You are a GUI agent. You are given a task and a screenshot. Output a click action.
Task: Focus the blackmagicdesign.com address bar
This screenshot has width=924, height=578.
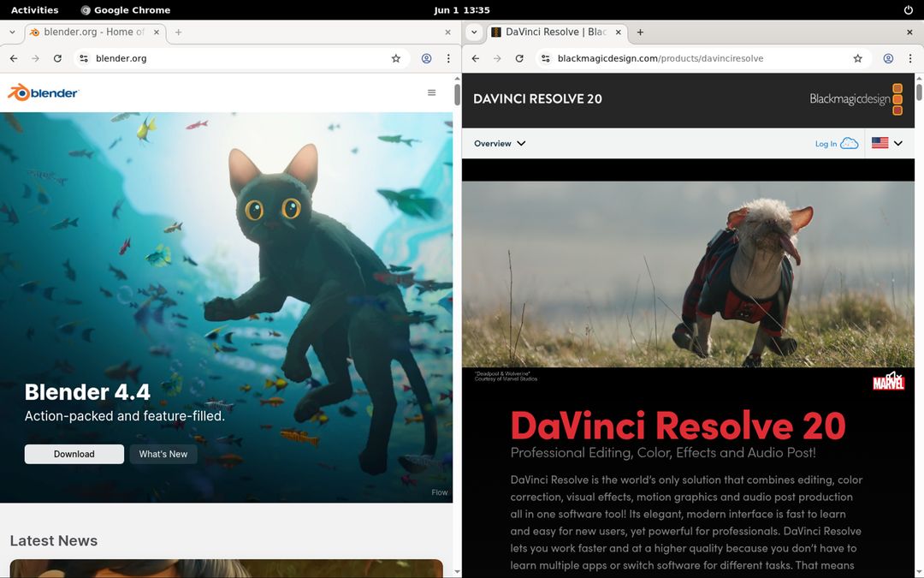click(x=703, y=58)
